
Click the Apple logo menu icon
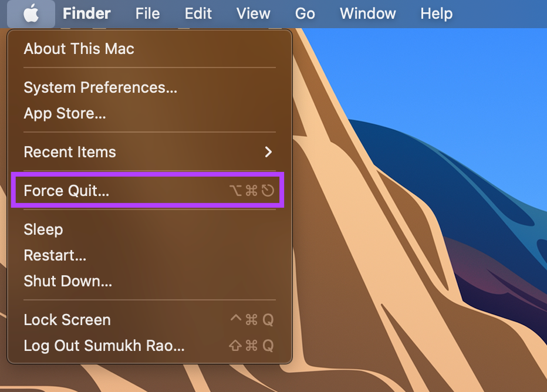point(31,14)
